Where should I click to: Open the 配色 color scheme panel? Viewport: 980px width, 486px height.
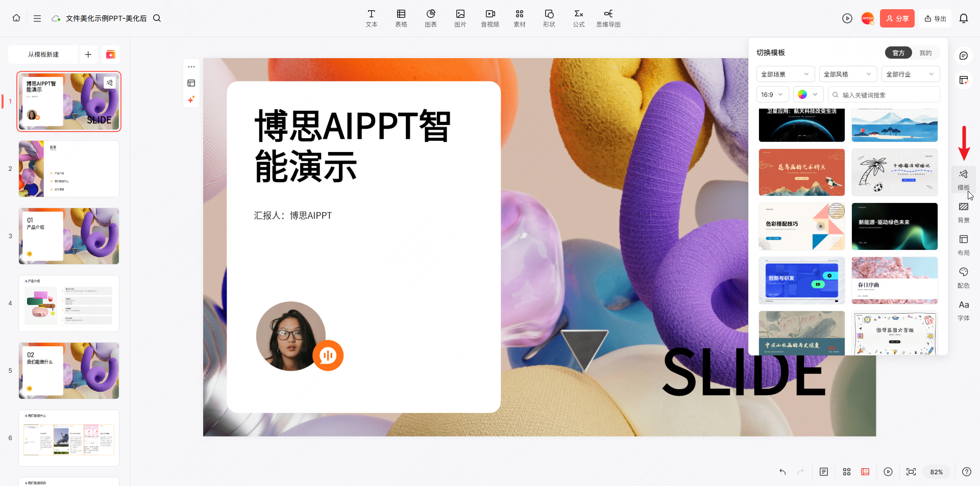[964, 278]
